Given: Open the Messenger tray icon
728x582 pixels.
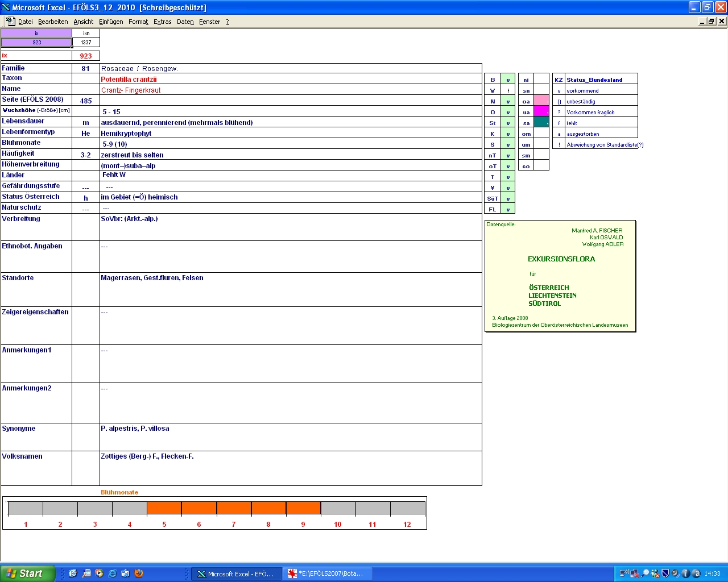Looking at the screenshot, I should 655,573.
